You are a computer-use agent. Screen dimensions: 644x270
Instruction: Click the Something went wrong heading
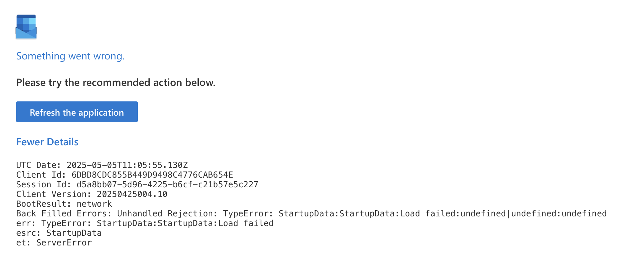click(x=70, y=56)
